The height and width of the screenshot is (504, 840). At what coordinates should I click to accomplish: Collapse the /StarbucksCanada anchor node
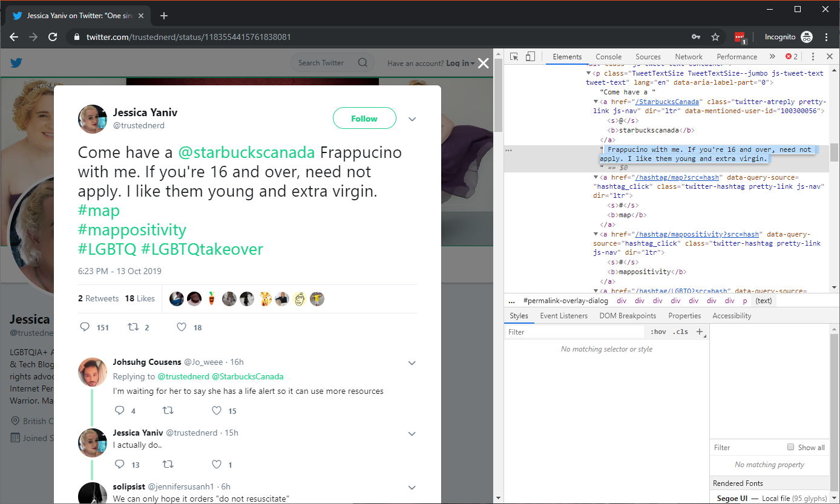pos(596,102)
